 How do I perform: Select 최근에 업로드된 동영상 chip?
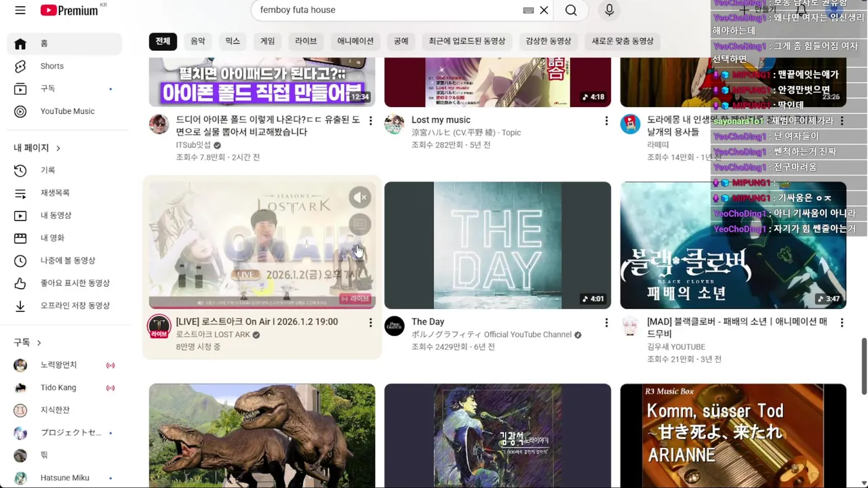[x=467, y=41]
